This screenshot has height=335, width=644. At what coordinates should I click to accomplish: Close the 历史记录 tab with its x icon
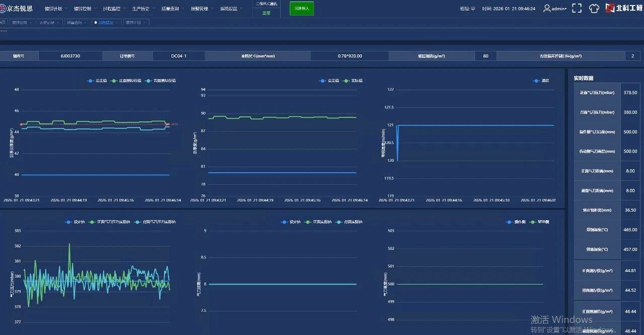[x=58, y=23]
